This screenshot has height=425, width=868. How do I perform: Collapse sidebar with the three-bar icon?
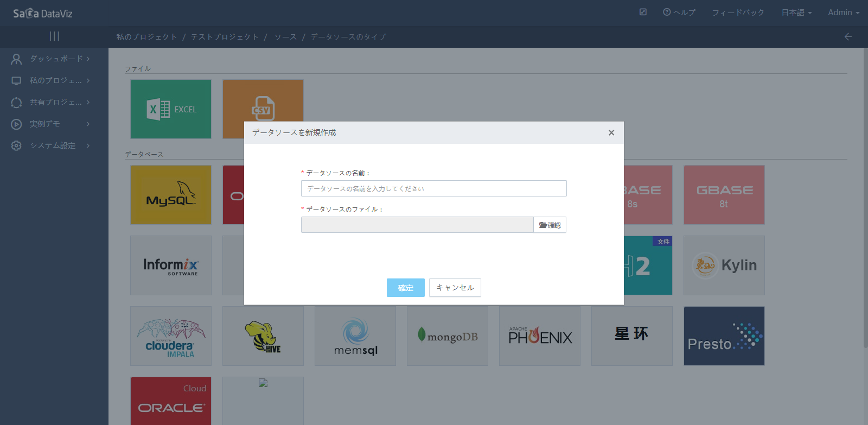coord(54,36)
